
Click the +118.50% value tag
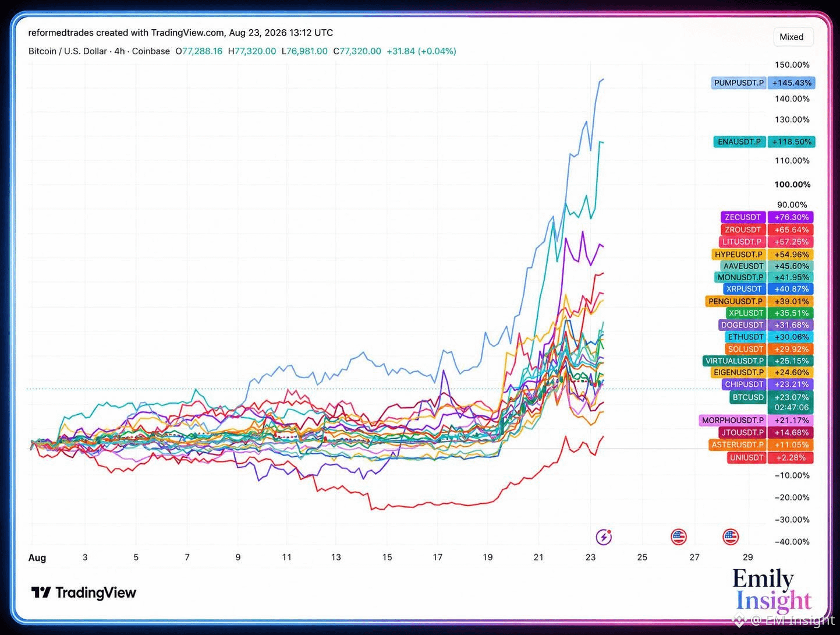click(x=792, y=142)
